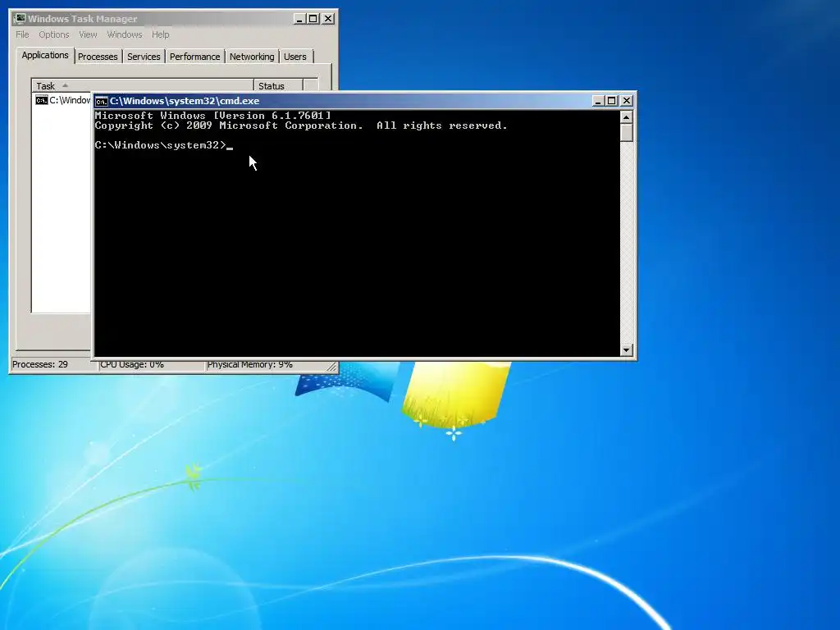Click the cmd.exe window title text
Image resolution: width=840 pixels, height=630 pixels.
point(185,101)
